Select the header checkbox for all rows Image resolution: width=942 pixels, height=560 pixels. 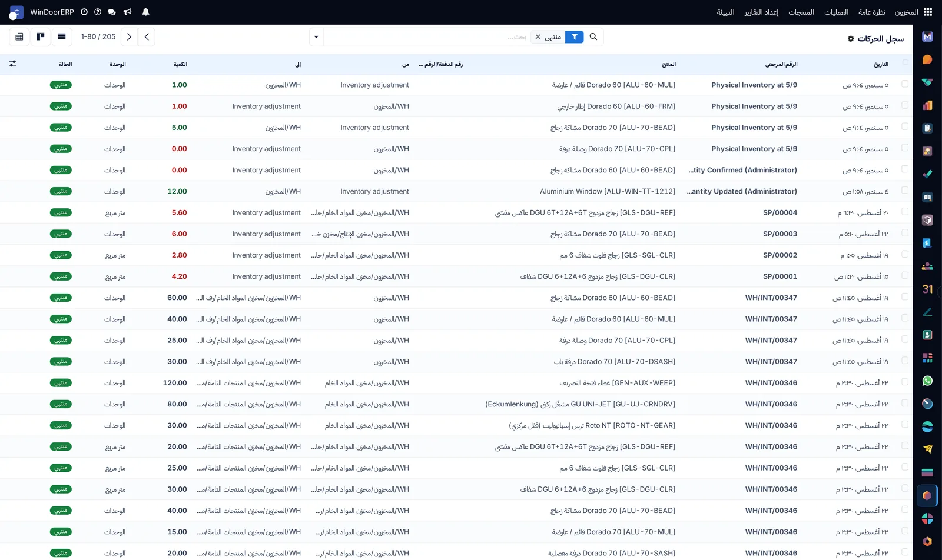(905, 62)
